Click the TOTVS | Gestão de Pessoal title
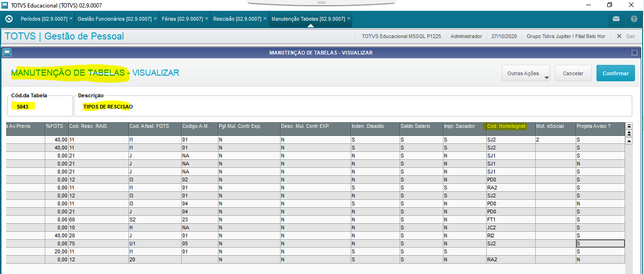The image size is (644, 274). tap(64, 36)
